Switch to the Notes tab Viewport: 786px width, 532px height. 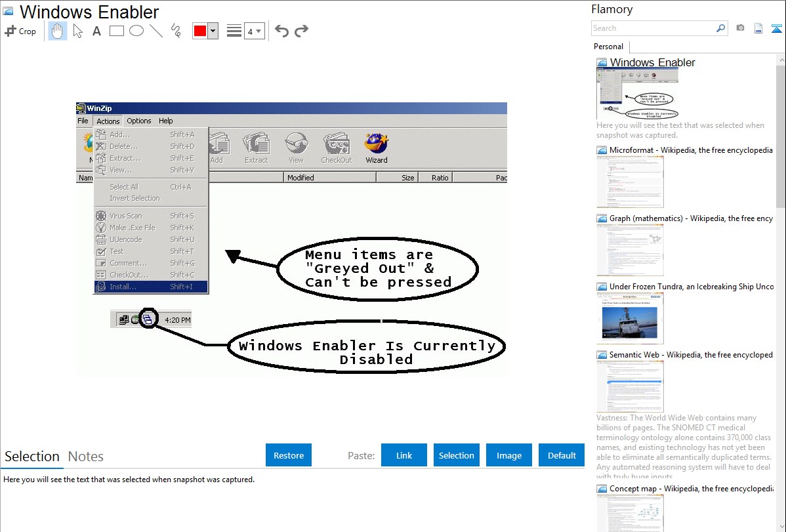(x=86, y=457)
